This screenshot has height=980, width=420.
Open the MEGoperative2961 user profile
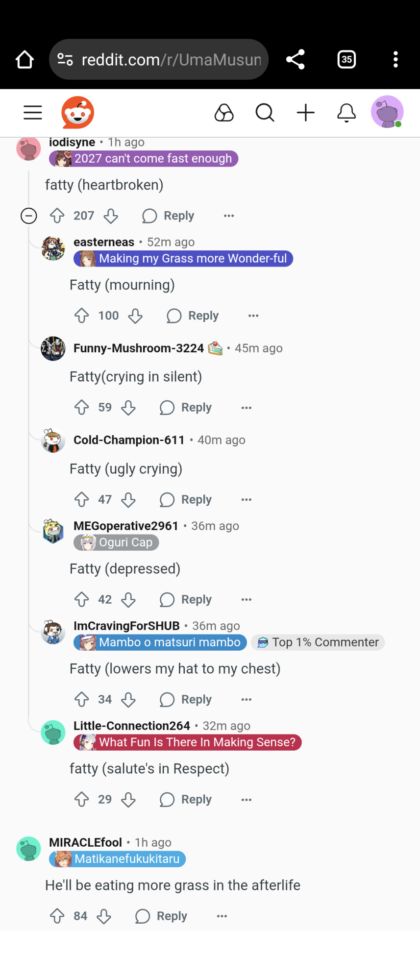coord(125,526)
